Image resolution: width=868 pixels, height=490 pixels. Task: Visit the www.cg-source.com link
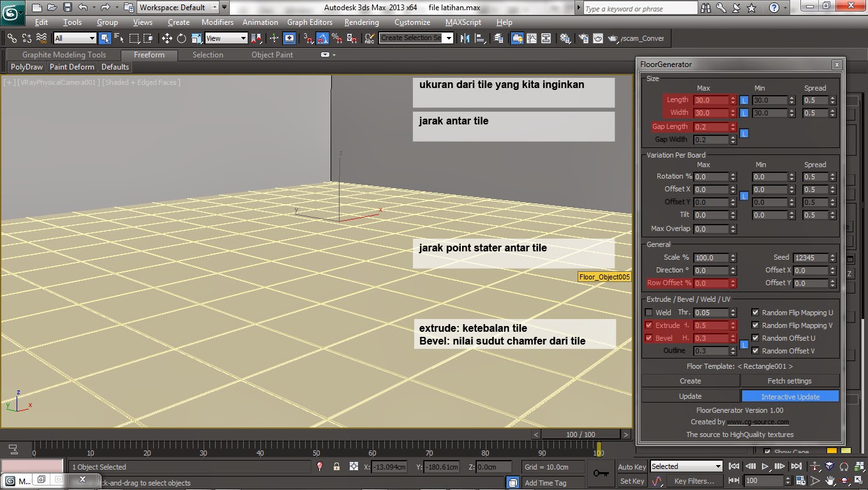click(x=758, y=421)
